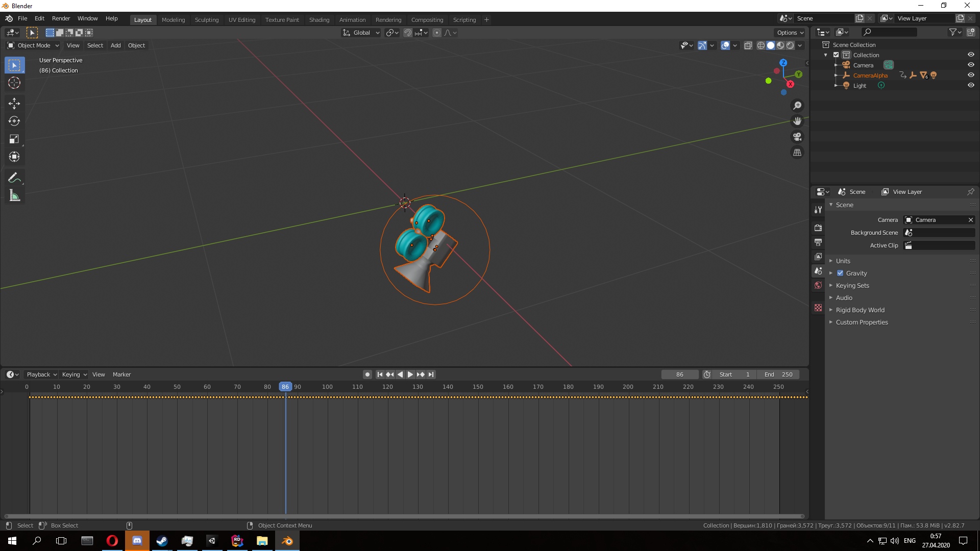Click the pan view hand icon
The width and height of the screenshot is (980, 551).
797,121
